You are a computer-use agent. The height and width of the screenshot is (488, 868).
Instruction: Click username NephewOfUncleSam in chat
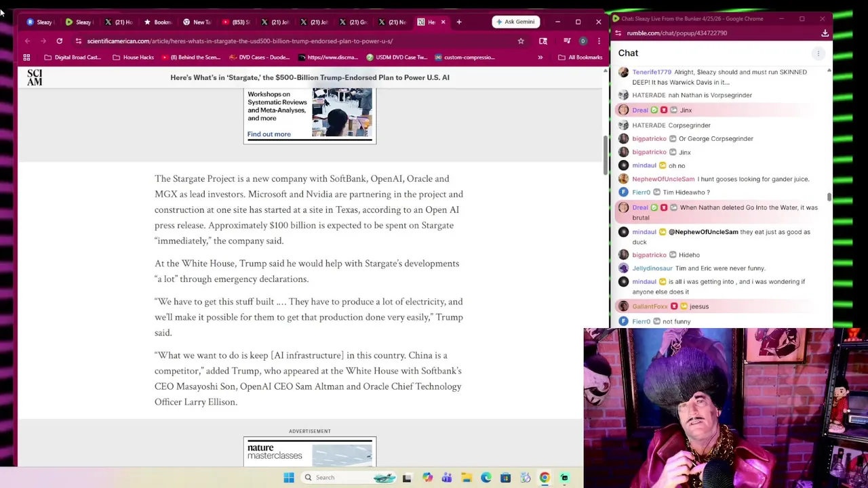pos(663,179)
